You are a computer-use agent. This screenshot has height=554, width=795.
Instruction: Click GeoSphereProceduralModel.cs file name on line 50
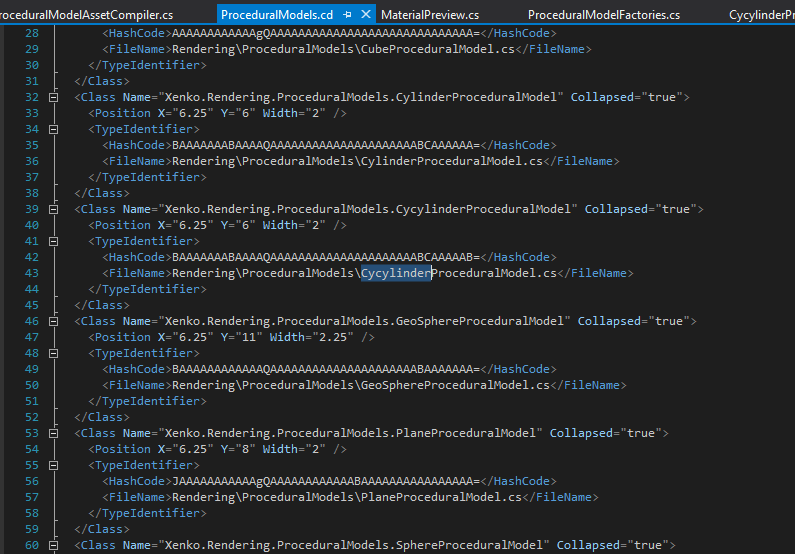point(455,385)
